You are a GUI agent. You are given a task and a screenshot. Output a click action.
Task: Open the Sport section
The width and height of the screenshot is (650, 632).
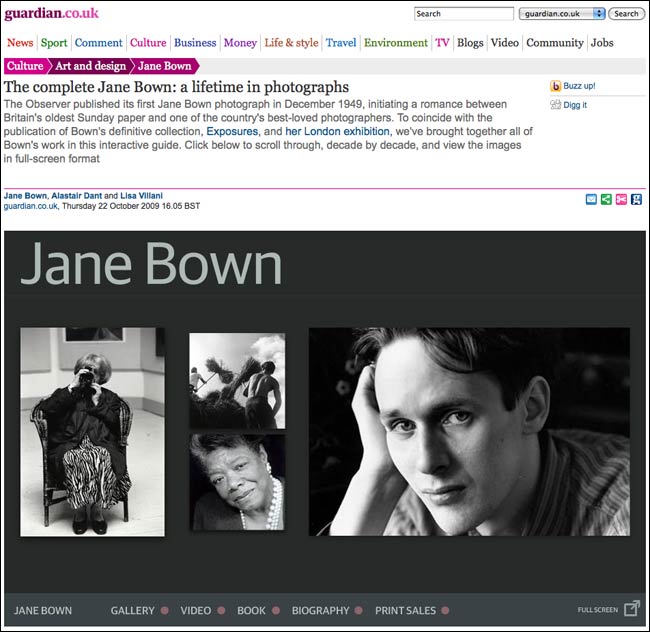53,43
